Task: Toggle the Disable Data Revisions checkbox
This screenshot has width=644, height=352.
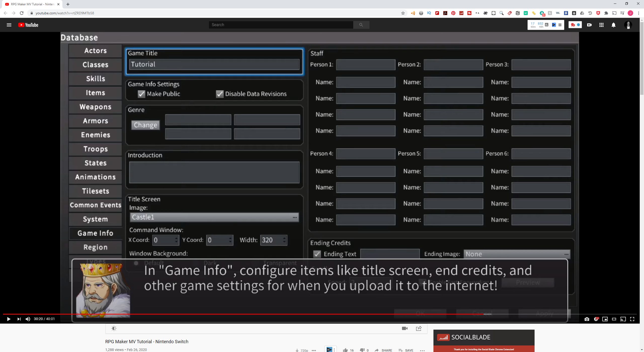Action: pos(220,94)
